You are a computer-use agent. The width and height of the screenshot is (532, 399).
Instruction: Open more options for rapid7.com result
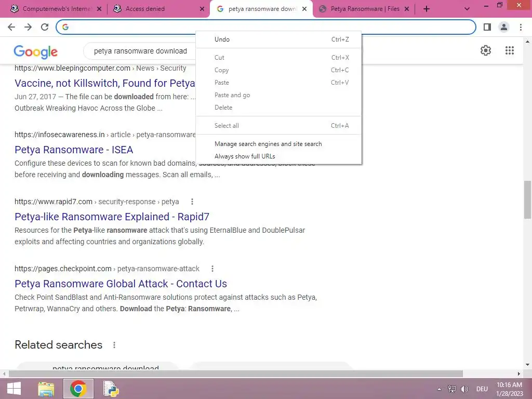(192, 202)
